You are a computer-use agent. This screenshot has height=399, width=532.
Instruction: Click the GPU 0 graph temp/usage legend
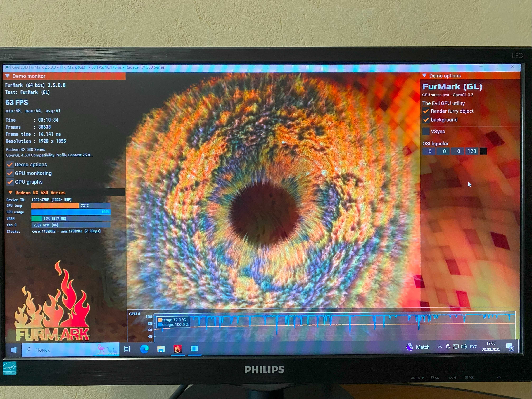(x=173, y=322)
